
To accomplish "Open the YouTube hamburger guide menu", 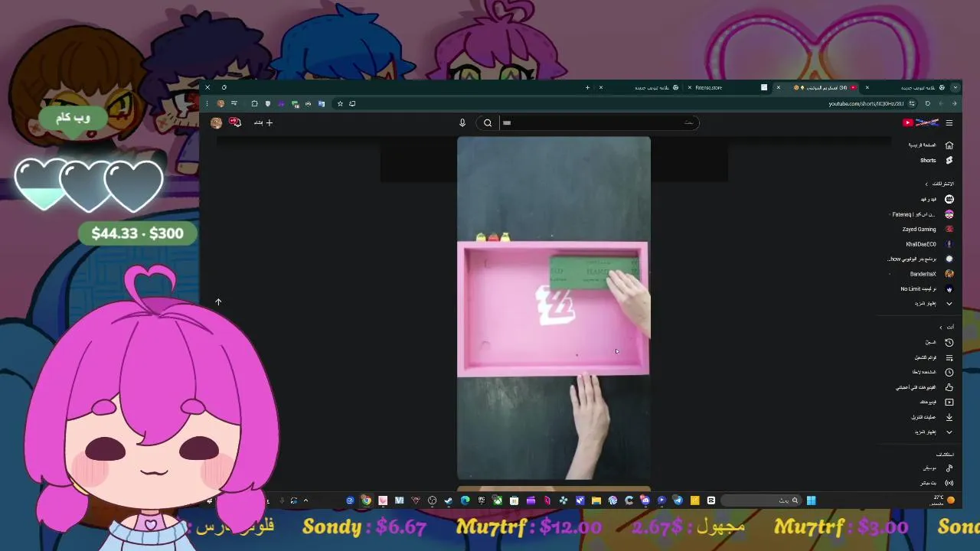I will 949,122.
